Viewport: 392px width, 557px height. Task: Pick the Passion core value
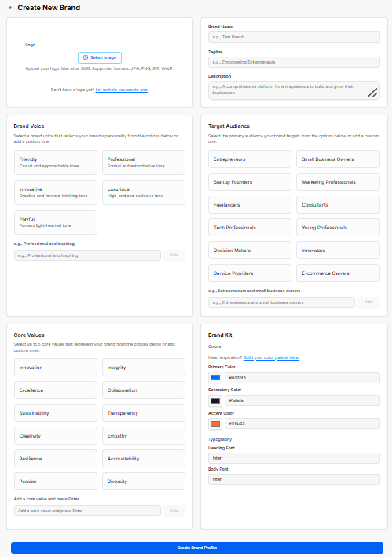(56, 482)
